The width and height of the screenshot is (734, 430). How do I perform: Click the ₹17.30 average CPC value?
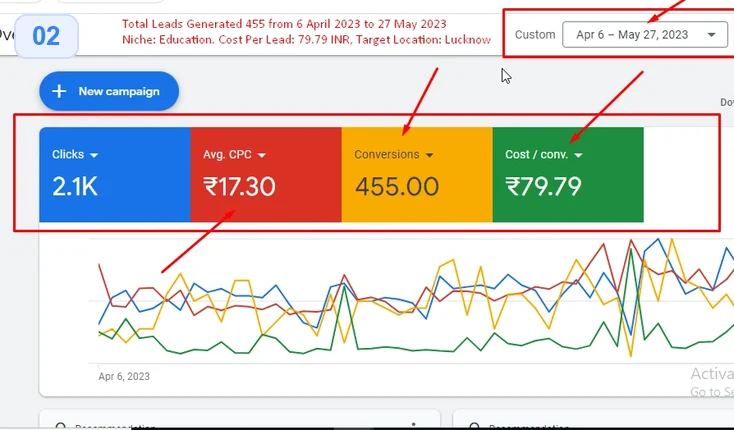[x=239, y=187]
